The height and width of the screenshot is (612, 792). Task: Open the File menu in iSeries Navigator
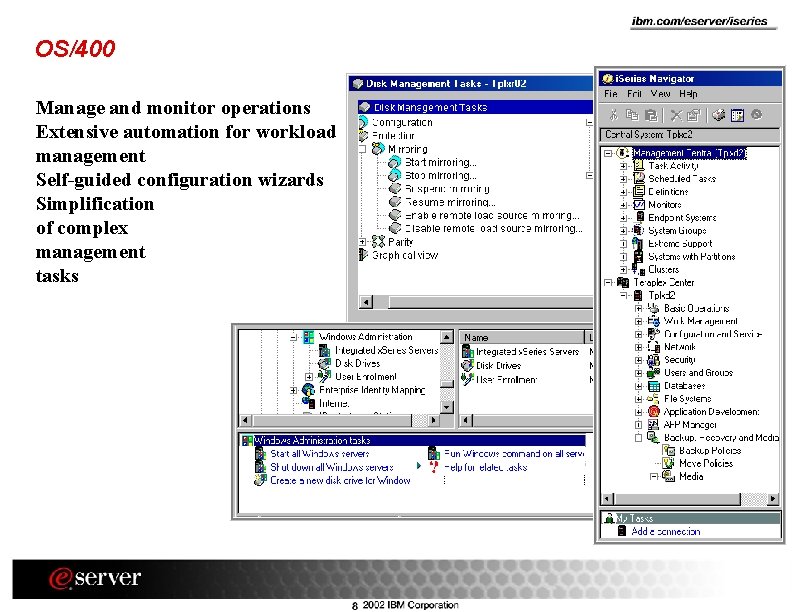[x=611, y=94]
